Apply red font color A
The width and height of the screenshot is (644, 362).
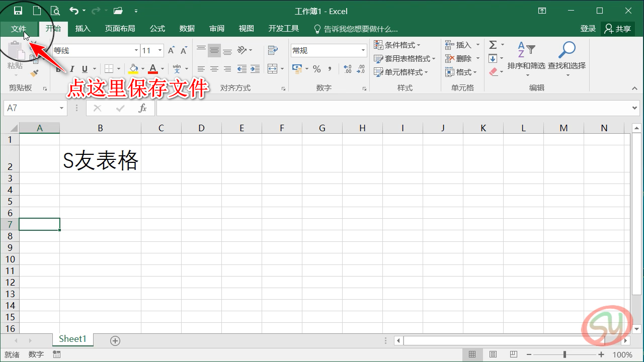(153, 69)
